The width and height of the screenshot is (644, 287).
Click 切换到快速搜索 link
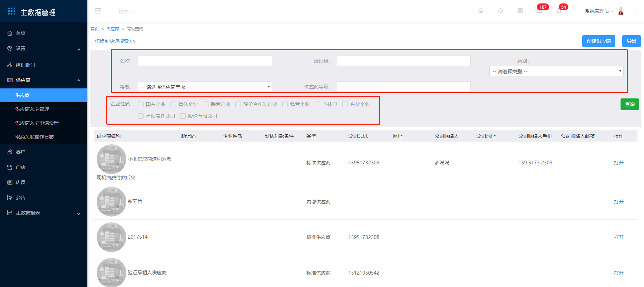coord(115,41)
